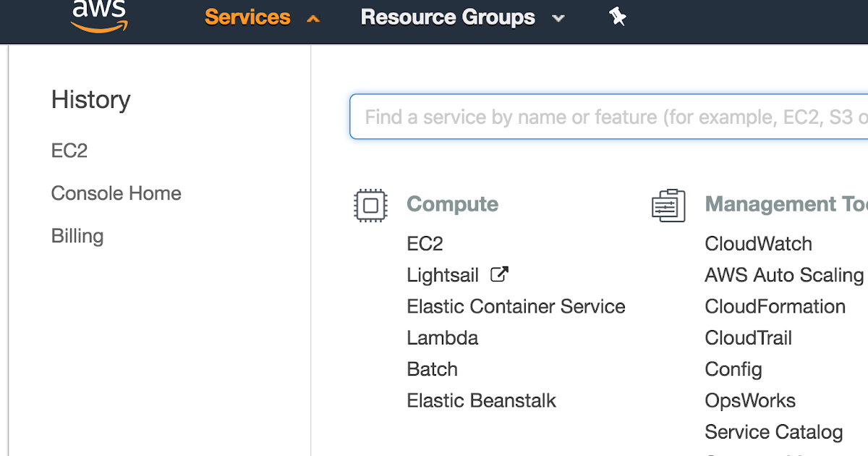
Task: Click the pin shortcut icon in navbar
Action: click(x=617, y=17)
